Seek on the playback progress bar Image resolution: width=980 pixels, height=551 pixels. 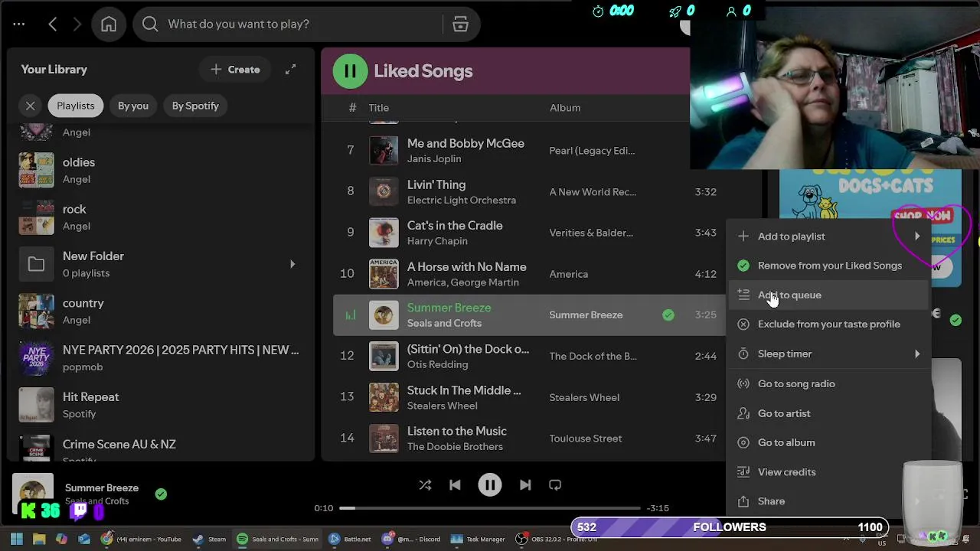coord(490,508)
